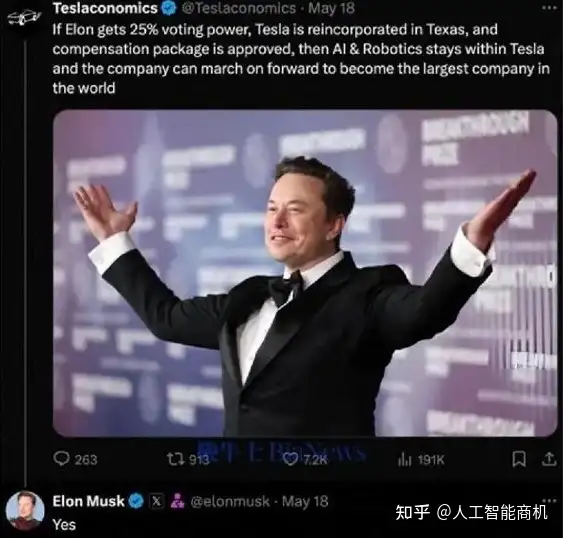Open Elon Musk profile avatar

(x=25, y=511)
